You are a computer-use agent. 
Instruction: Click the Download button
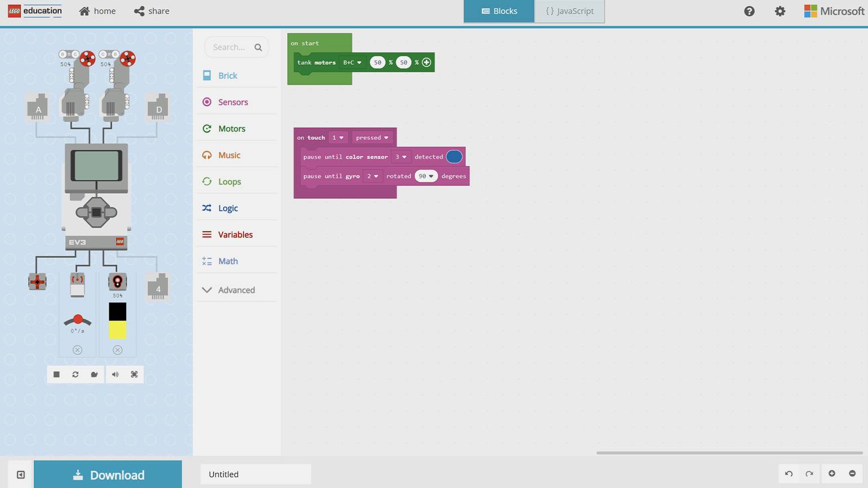click(x=108, y=474)
